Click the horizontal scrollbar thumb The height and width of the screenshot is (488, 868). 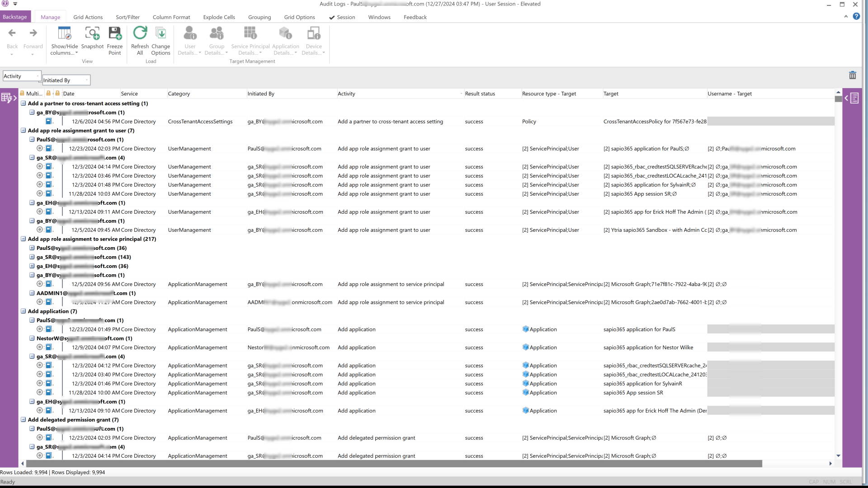pyautogui.click(x=393, y=464)
